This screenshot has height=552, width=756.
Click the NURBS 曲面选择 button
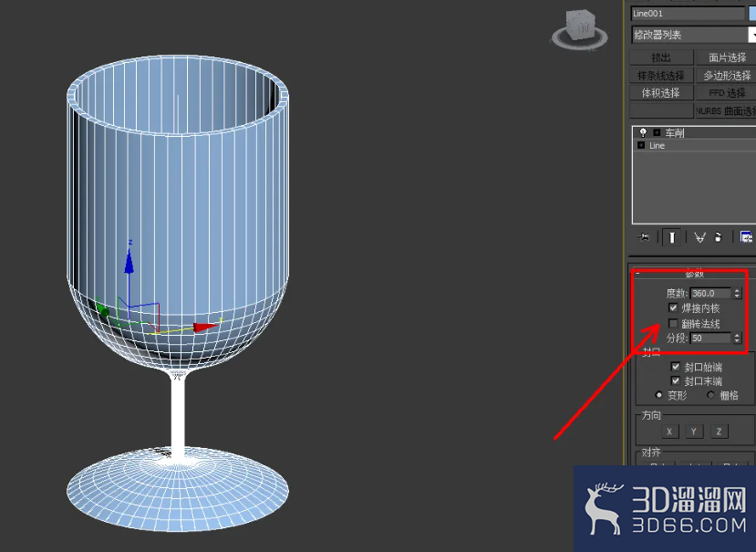(x=726, y=110)
